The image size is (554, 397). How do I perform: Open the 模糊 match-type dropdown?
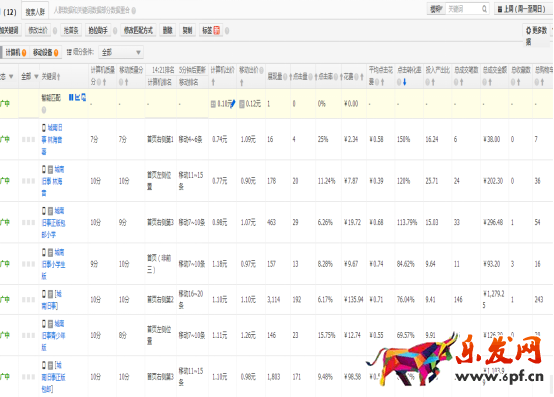click(436, 9)
